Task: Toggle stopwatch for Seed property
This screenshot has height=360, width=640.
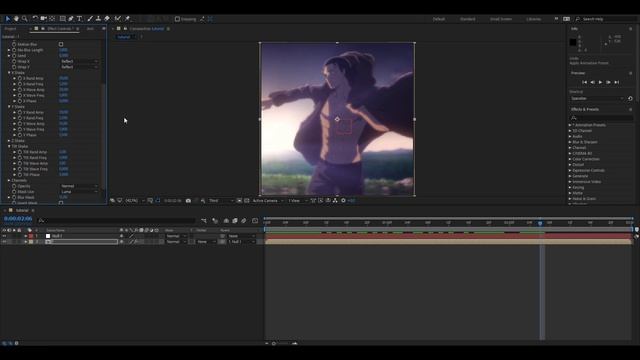Action: tap(14, 56)
